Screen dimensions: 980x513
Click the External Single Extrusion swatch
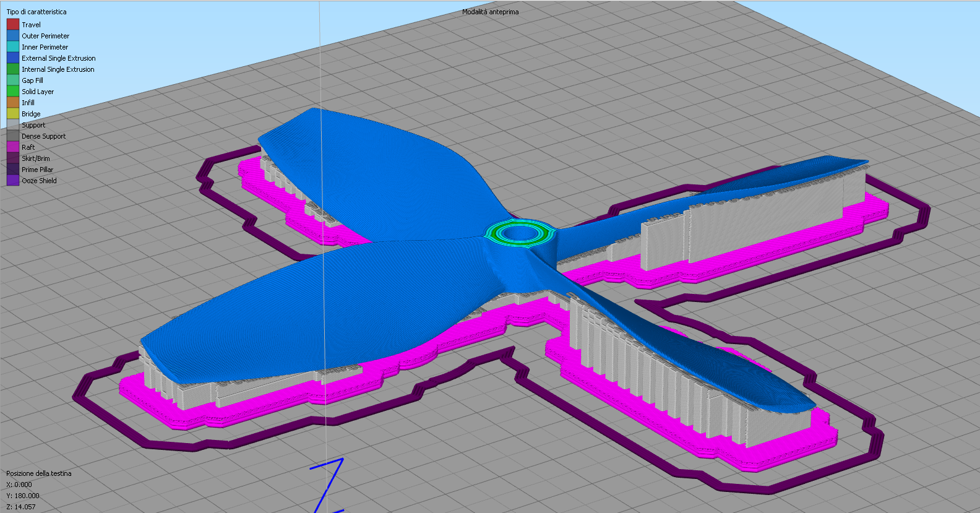click(13, 58)
